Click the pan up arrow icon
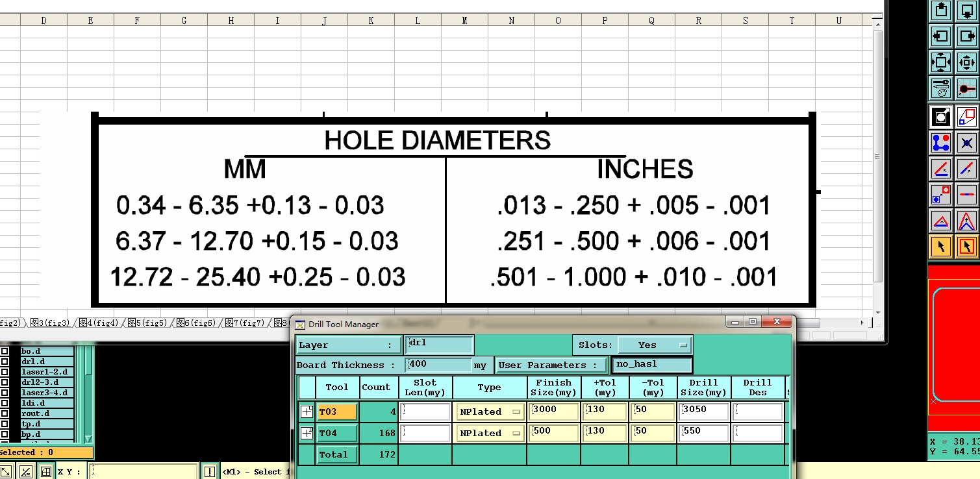Image resolution: width=980 pixels, height=479 pixels. point(941,10)
